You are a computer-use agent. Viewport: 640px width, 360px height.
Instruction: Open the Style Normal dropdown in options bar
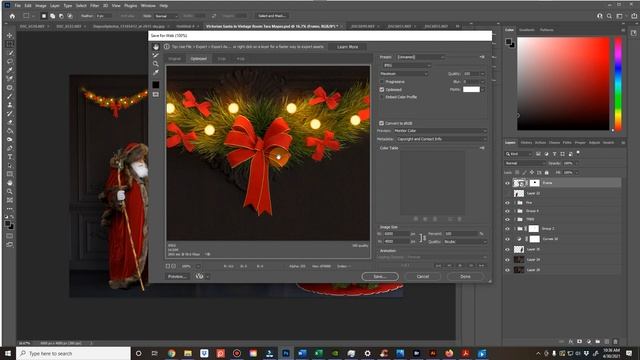pyautogui.click(x=167, y=16)
